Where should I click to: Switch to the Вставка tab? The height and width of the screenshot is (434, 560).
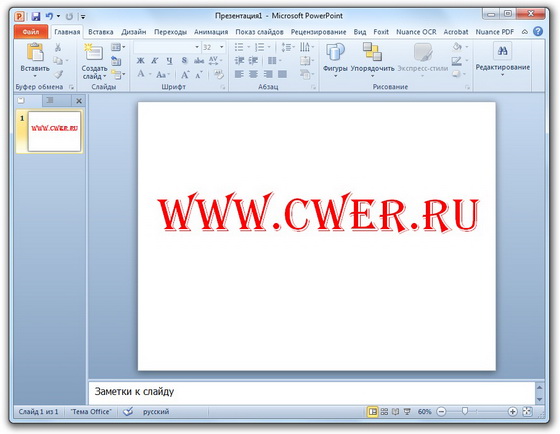point(101,32)
